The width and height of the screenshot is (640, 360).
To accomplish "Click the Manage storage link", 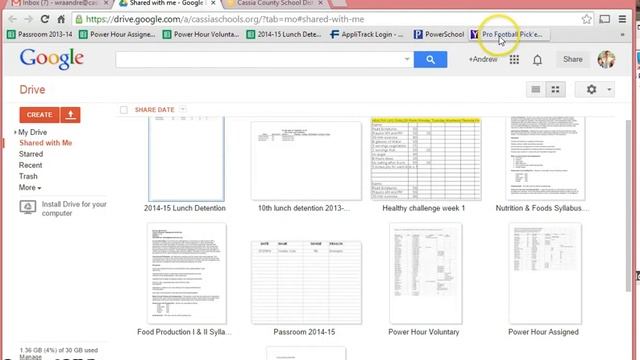I will tap(31, 357).
